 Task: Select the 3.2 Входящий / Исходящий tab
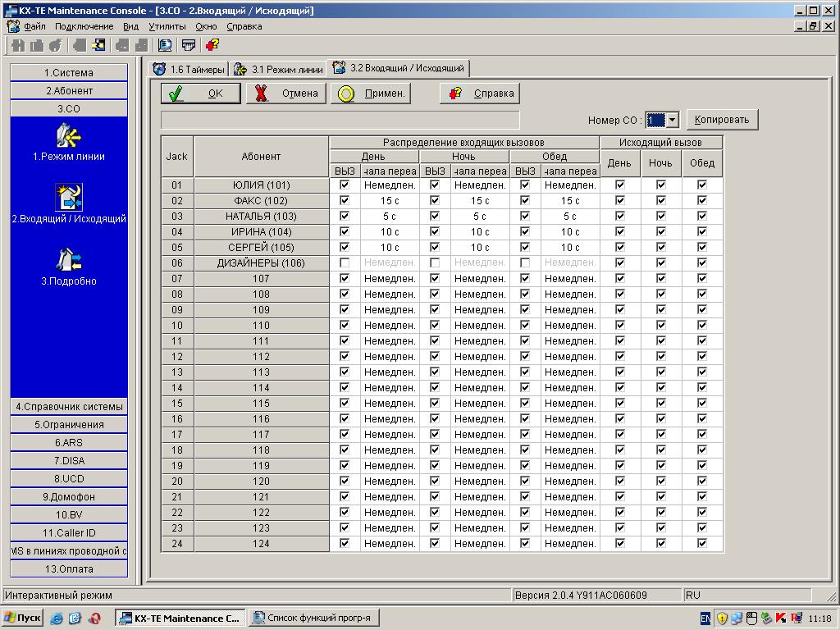(399, 68)
